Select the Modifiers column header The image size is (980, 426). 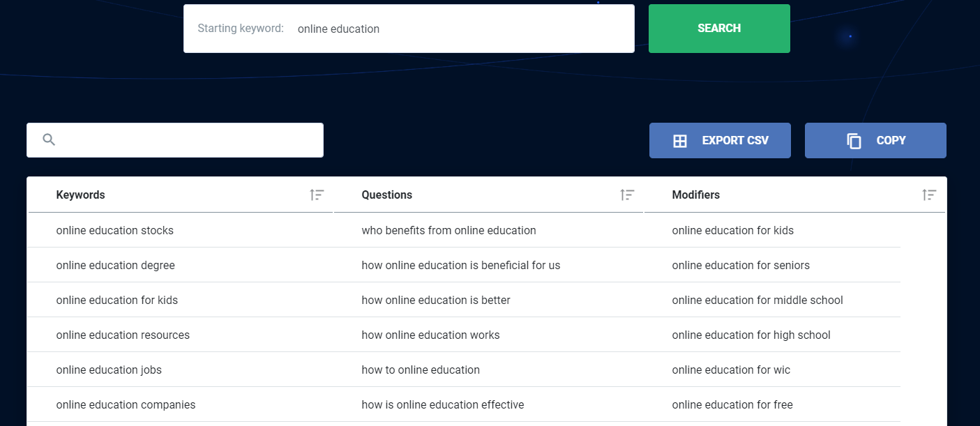[x=695, y=195]
